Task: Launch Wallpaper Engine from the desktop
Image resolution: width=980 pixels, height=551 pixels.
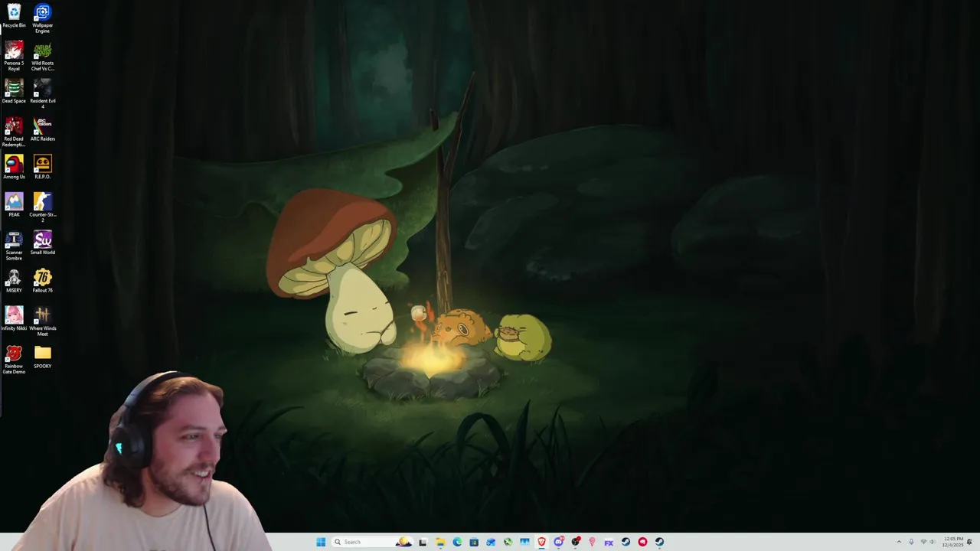Action: tap(42, 18)
